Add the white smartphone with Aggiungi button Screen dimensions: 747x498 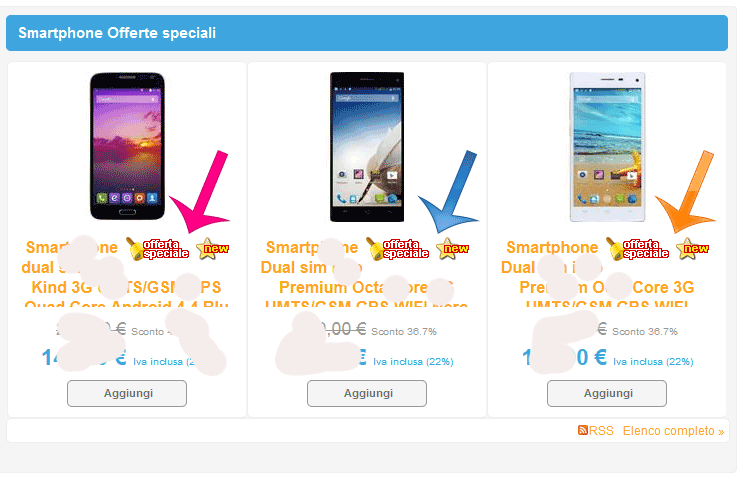pos(607,394)
